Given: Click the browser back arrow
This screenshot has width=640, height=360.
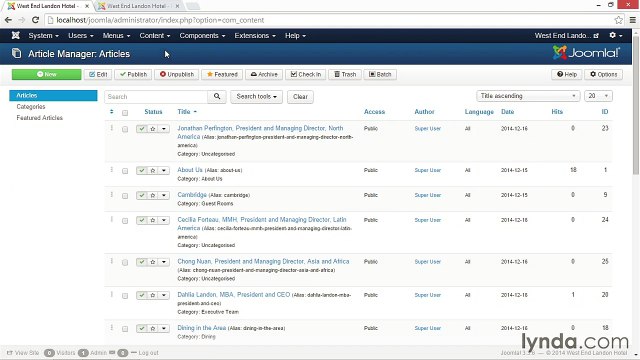Looking at the screenshot, I should [x=8, y=20].
